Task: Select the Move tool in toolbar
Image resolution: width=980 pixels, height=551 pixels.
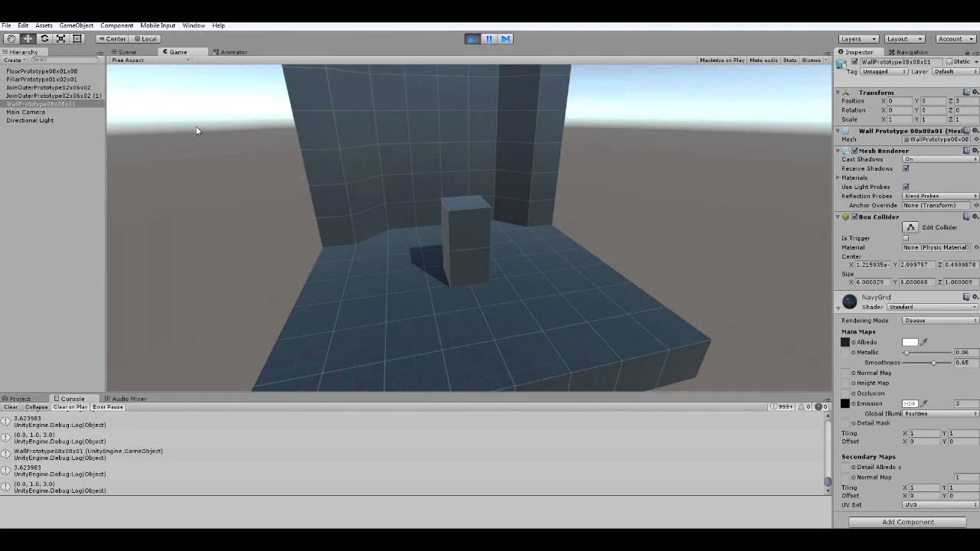Action: click(28, 38)
